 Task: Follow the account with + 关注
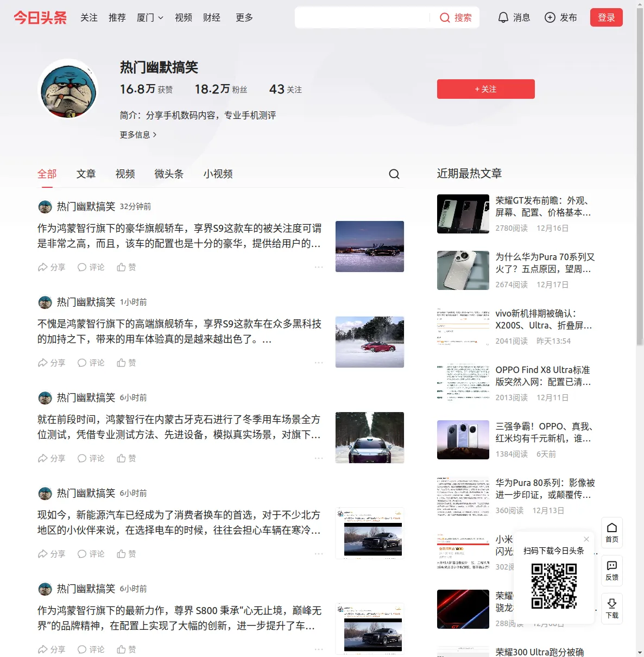[x=486, y=89]
